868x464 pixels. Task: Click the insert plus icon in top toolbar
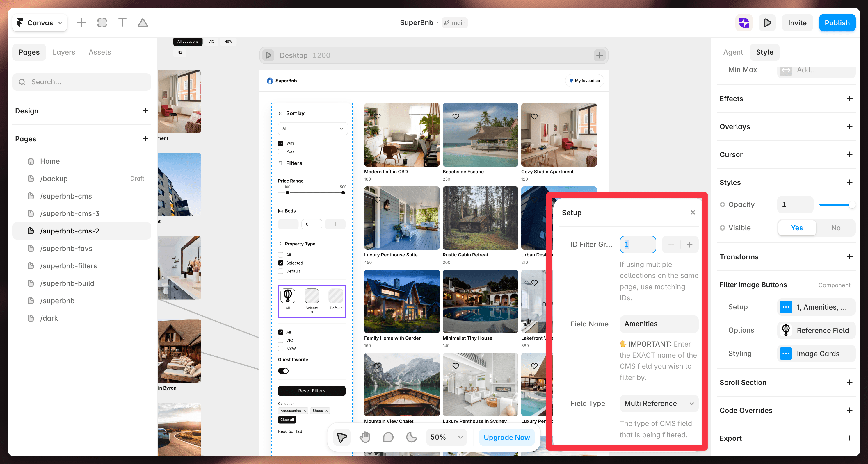click(x=81, y=23)
